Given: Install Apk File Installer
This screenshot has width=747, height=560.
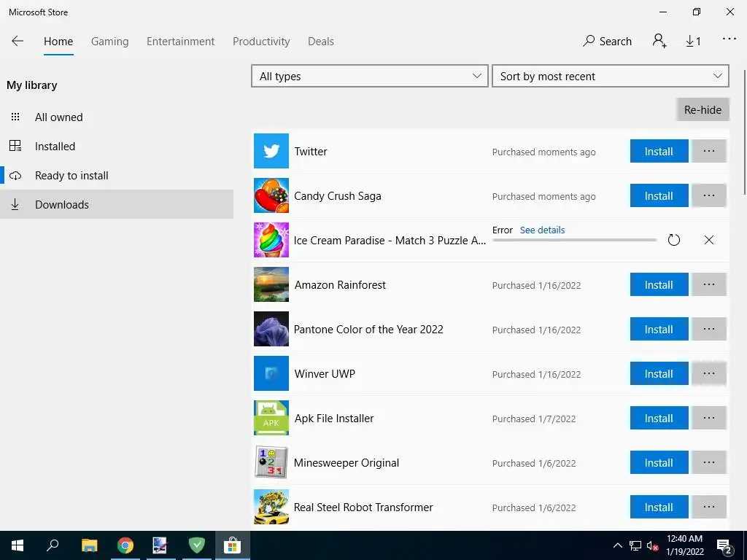Looking at the screenshot, I should pyautogui.click(x=659, y=418).
